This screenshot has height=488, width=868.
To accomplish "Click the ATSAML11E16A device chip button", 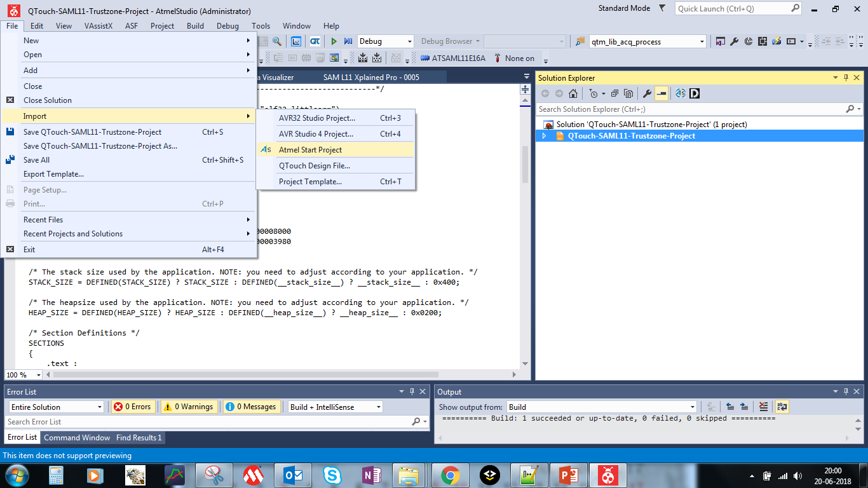I will 452,58.
